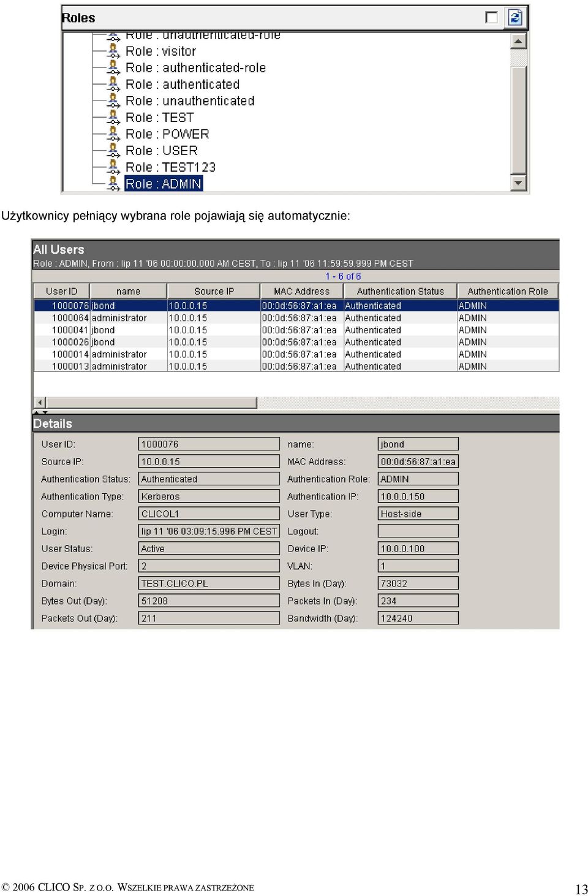The image size is (588, 896).
Task: Click the Bytes In (Day) field 73032
Action: coord(418,583)
